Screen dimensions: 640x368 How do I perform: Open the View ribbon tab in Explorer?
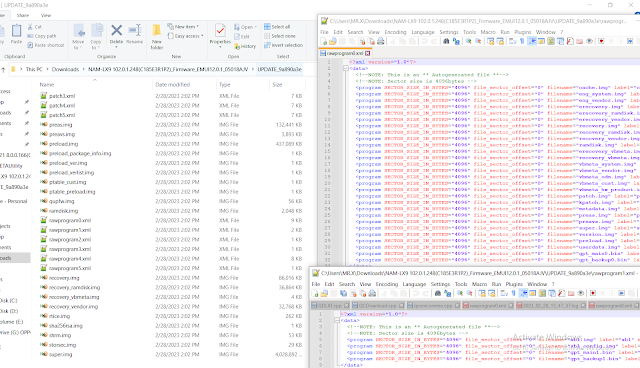coord(46,15)
